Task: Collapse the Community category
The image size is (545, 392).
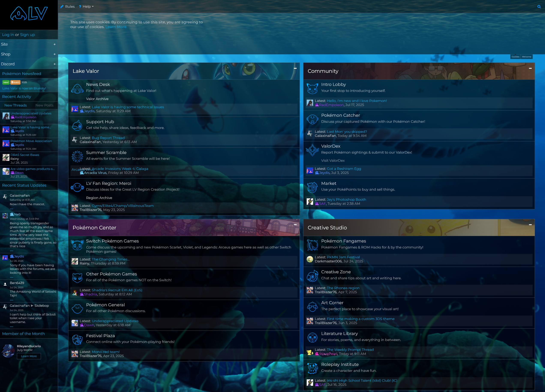Action: 530,69
